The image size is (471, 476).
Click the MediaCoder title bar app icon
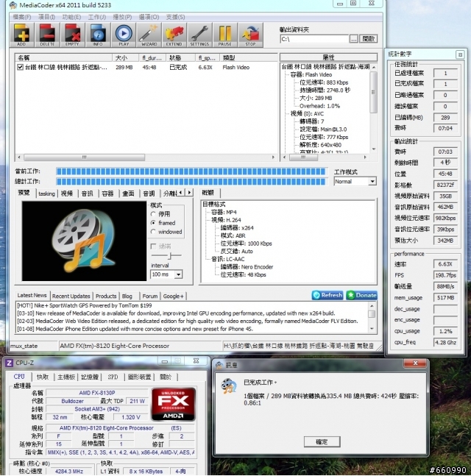13,5
